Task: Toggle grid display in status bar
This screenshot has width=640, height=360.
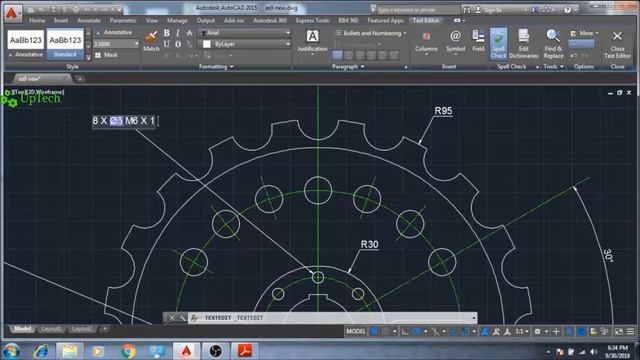Action: (374, 331)
